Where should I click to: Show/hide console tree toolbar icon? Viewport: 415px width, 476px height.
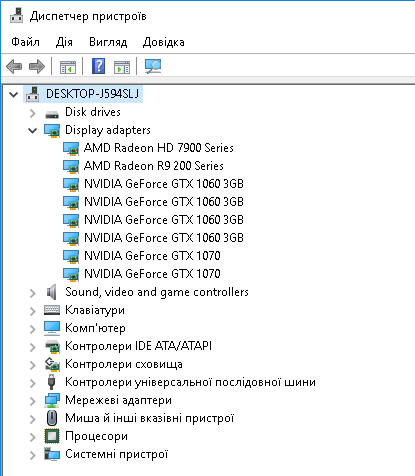tap(68, 67)
